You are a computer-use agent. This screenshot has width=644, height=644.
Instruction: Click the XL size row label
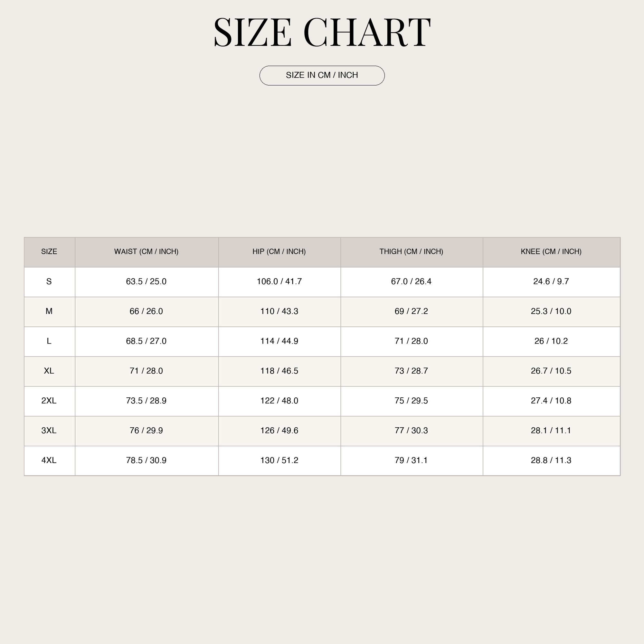coord(49,371)
